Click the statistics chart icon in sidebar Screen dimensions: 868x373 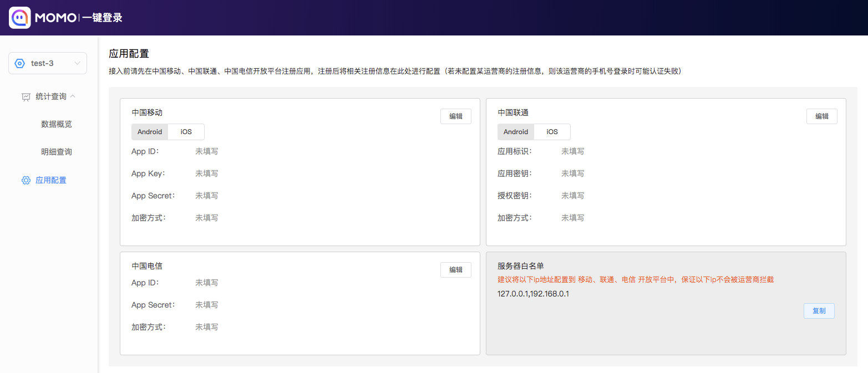[26, 97]
